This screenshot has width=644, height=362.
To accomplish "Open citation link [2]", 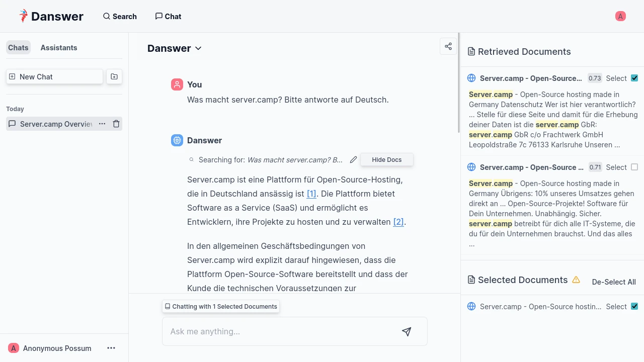I will click(x=398, y=222).
